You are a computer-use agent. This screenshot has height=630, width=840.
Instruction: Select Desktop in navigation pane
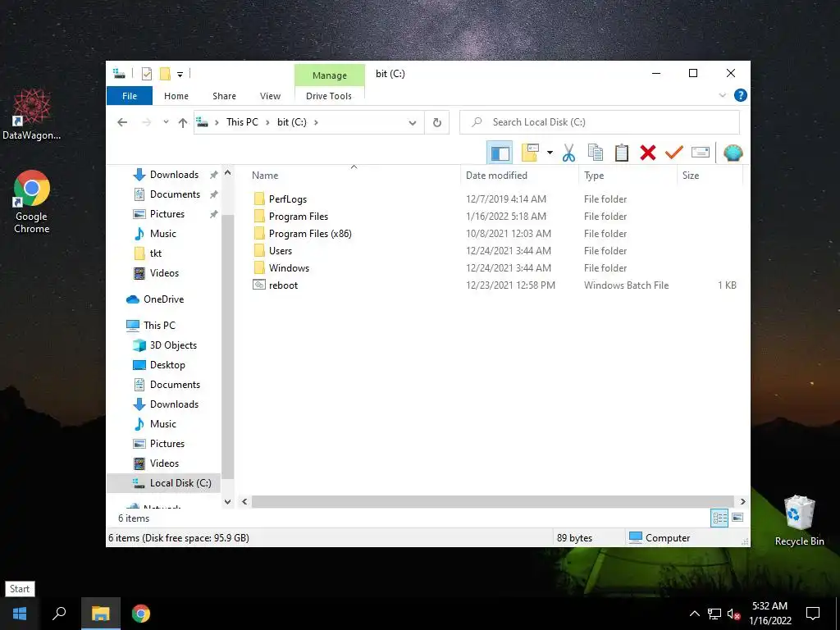point(167,365)
